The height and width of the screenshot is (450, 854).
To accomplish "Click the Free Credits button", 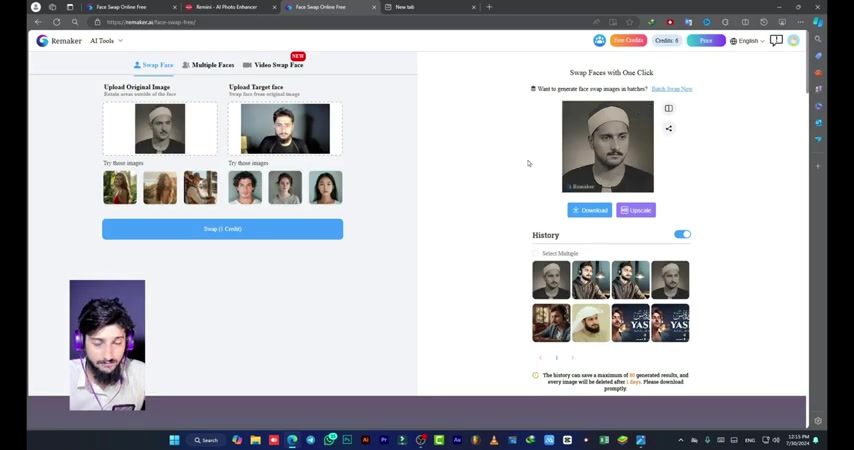I will click(628, 41).
